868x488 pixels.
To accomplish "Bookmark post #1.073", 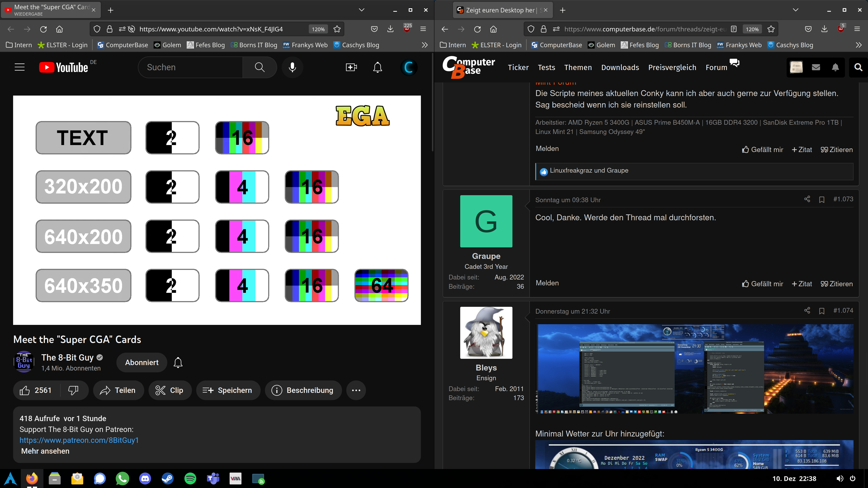I will click(x=822, y=200).
